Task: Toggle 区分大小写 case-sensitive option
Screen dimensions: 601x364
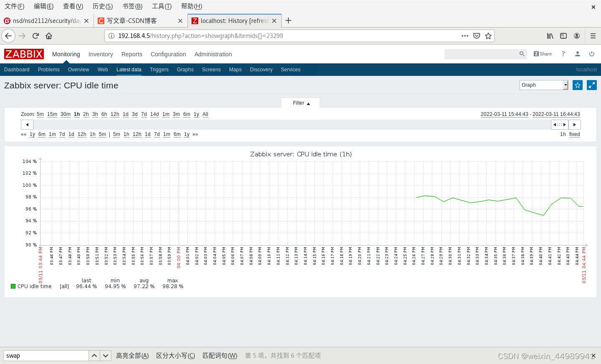Action: pos(176,356)
